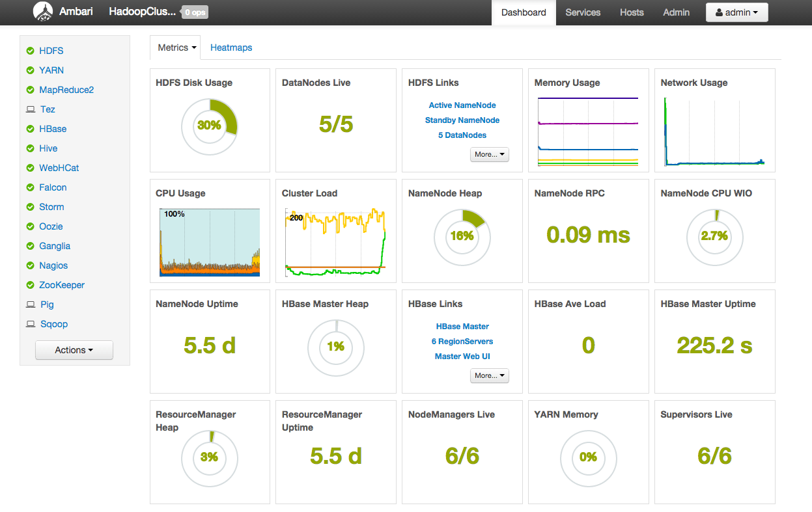This screenshot has height=512, width=812.
Task: Click the green status icon beside ZooKeeper
Action: point(30,285)
